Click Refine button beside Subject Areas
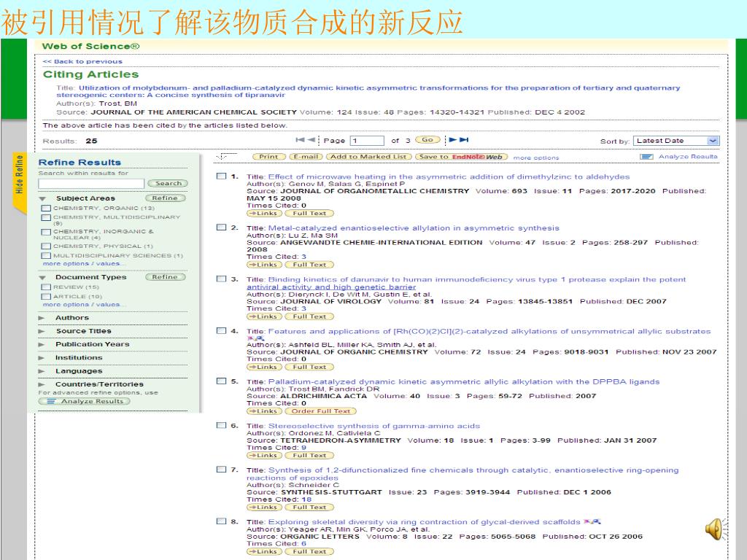The image size is (747, 560). (165, 198)
